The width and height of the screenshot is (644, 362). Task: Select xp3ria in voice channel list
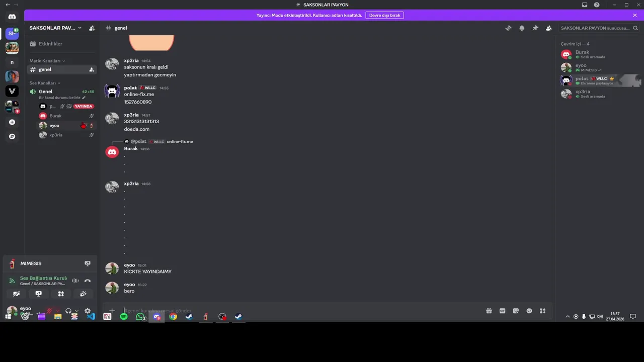coord(66,135)
